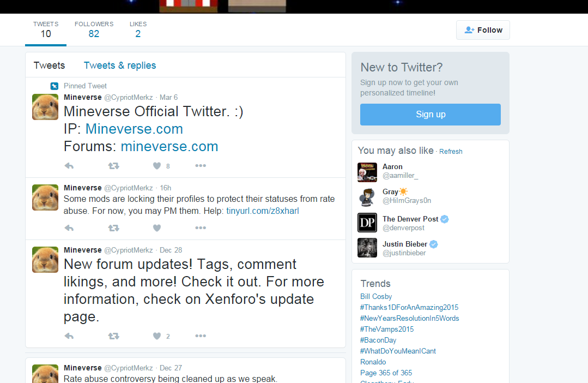Image resolution: width=588 pixels, height=383 pixels.
Task: Open the Ronaldo trend
Action: (x=373, y=362)
